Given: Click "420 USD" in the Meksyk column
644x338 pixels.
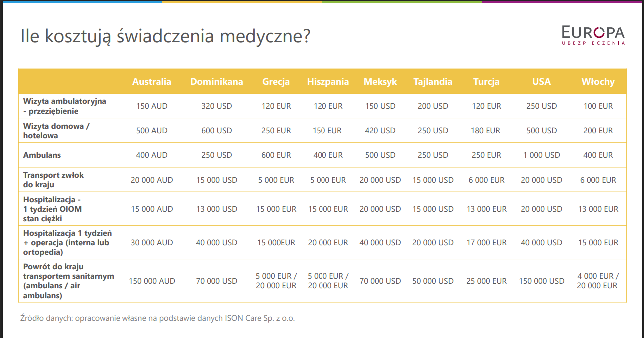Looking at the screenshot, I should 380,130.
